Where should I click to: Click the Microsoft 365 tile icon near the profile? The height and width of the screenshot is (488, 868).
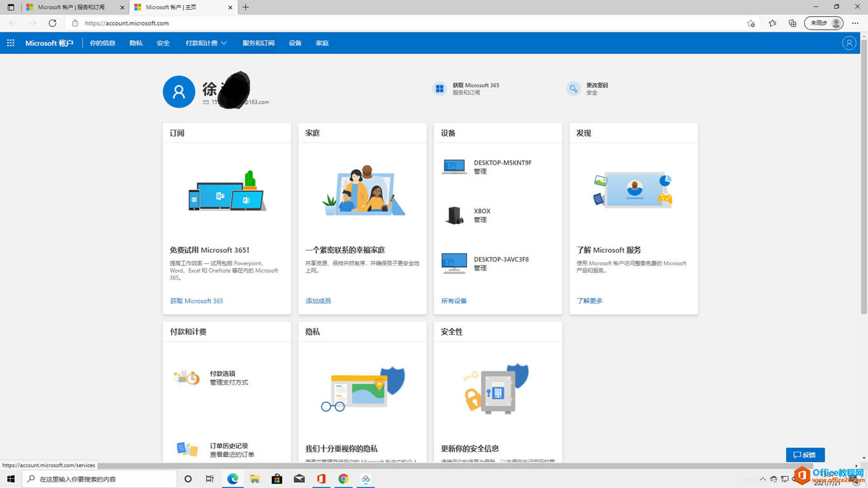coord(440,89)
